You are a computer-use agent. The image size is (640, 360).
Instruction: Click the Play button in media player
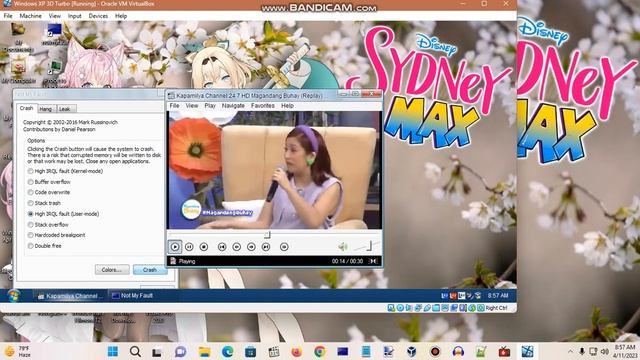coord(175,247)
